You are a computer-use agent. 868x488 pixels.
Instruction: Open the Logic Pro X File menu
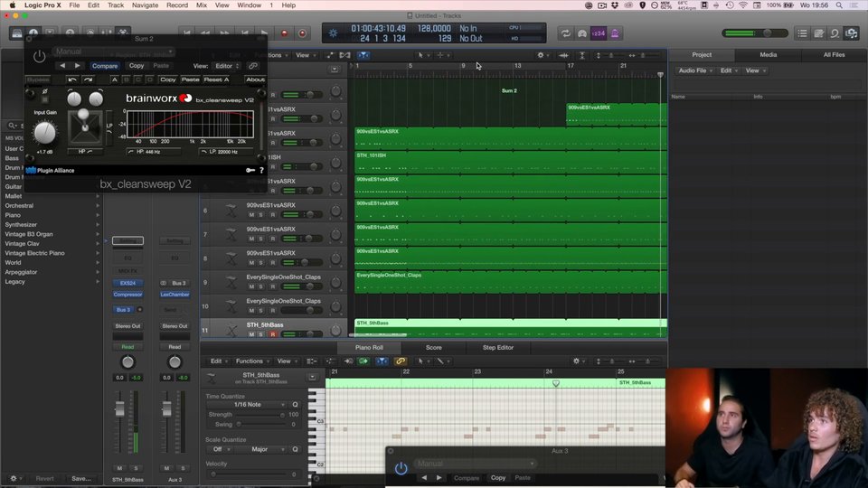(74, 5)
